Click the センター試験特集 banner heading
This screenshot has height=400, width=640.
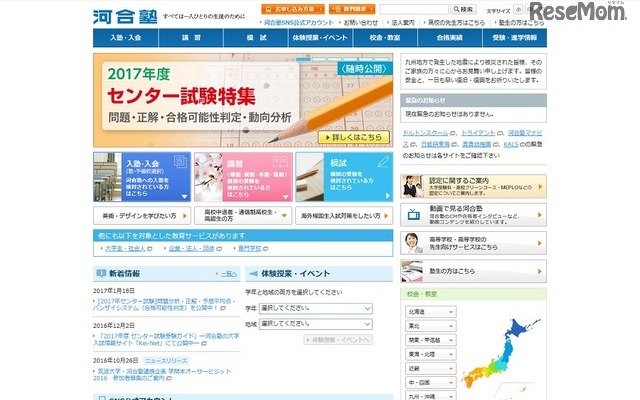point(181,96)
